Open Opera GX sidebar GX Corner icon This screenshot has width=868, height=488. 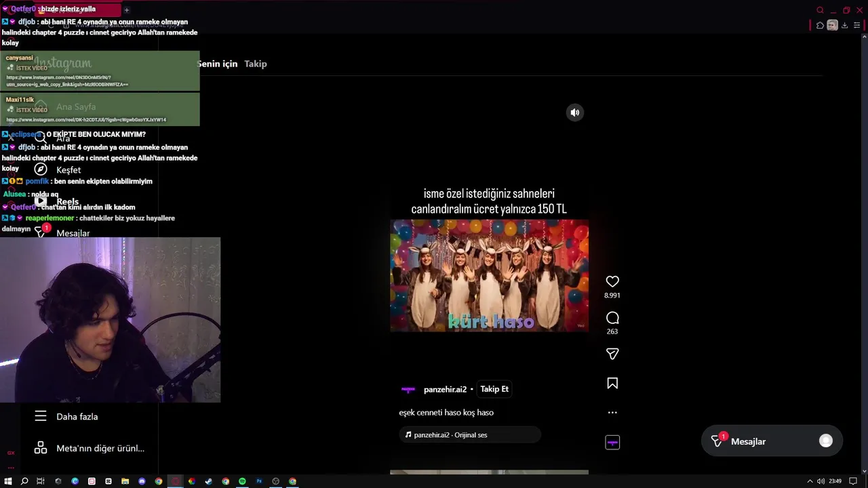pos(11,453)
